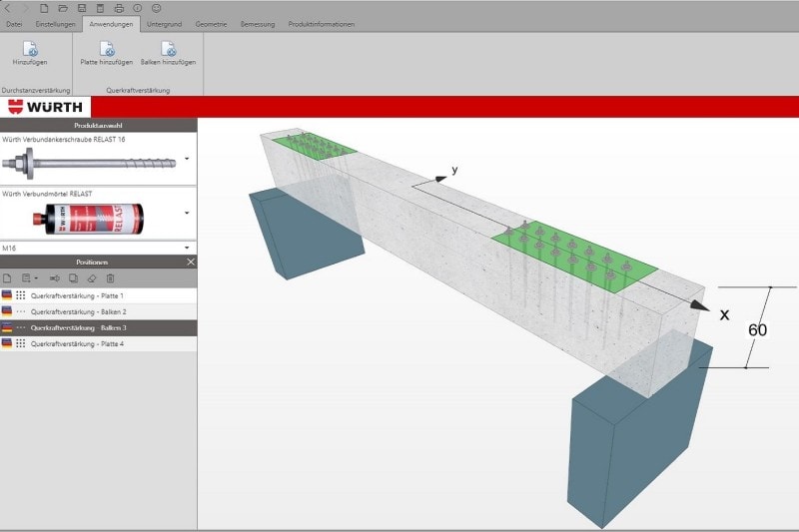Image resolution: width=799 pixels, height=532 pixels.
Task: Add a new position with the blank page icon
Action: [7, 278]
